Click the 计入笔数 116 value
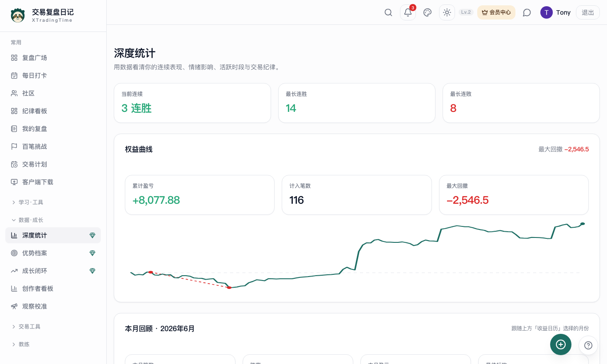This screenshot has width=607, height=364. click(296, 200)
